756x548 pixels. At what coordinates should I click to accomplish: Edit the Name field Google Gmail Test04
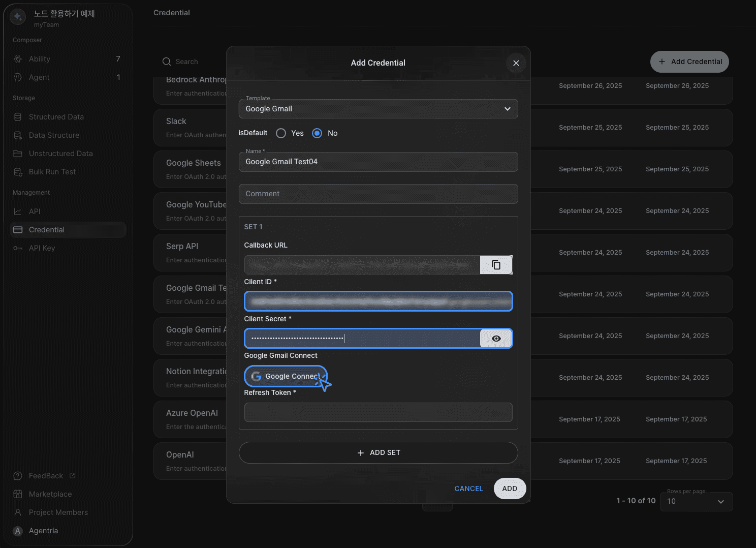[x=379, y=162]
